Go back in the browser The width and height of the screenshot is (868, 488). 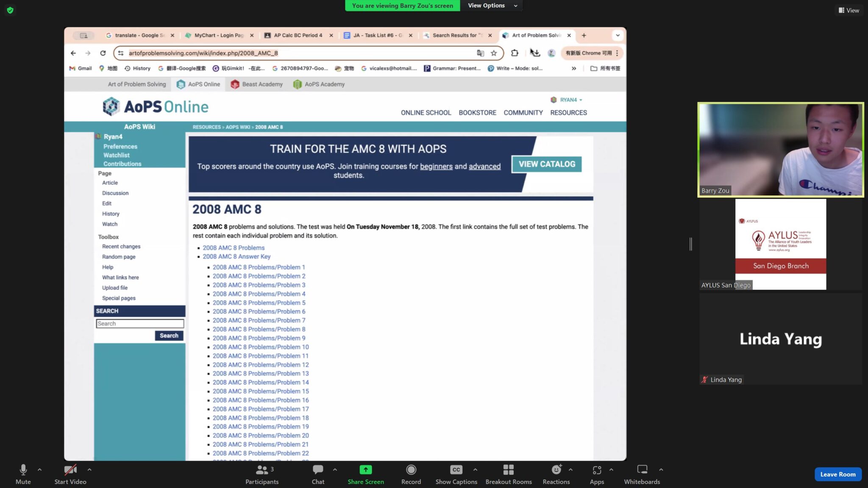click(73, 53)
